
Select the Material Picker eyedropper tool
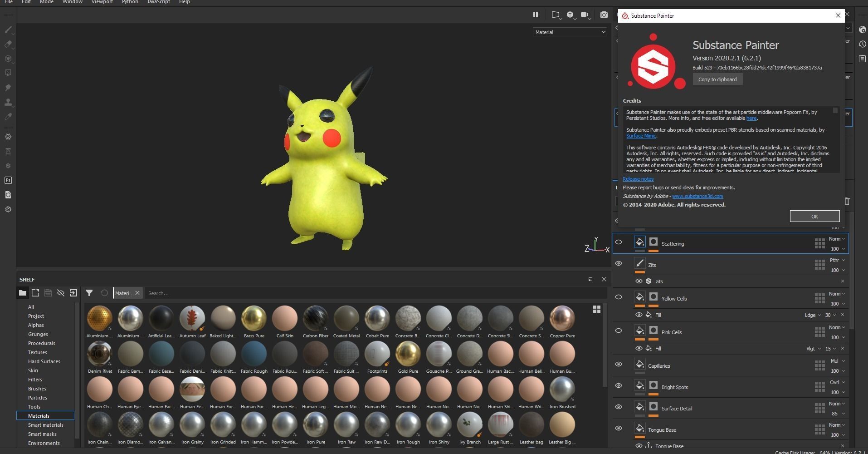point(8,117)
